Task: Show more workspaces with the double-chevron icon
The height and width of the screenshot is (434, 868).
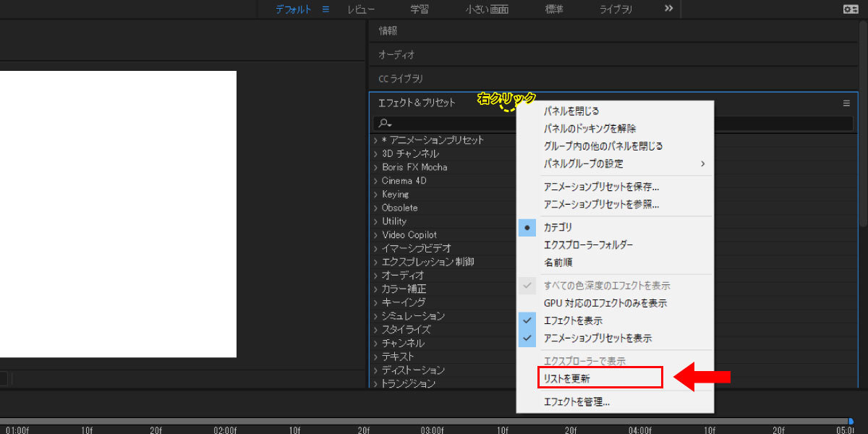Action: click(669, 9)
